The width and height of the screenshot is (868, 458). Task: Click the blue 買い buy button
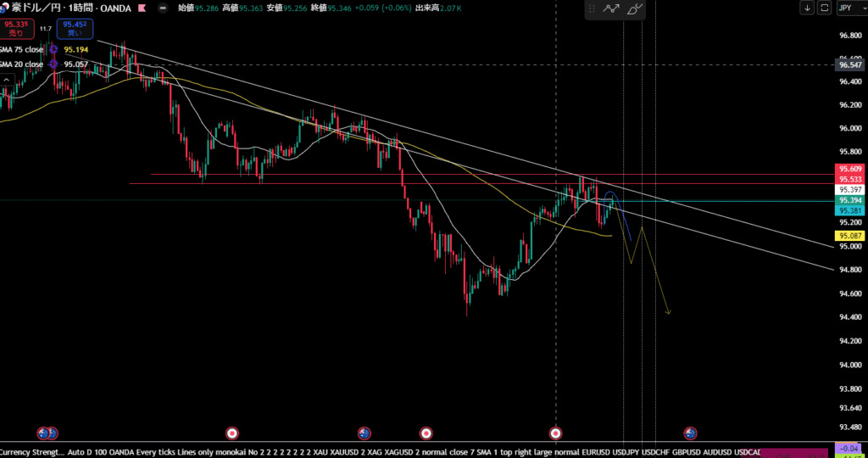point(75,29)
